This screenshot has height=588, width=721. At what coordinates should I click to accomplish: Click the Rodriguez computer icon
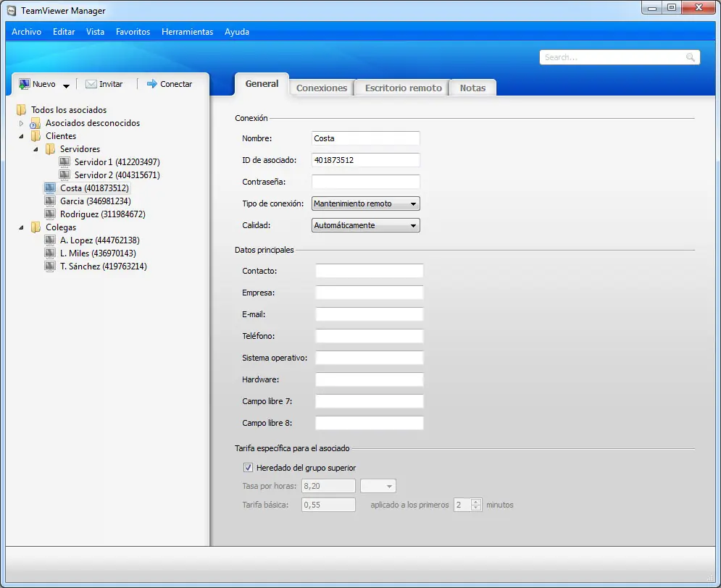click(x=50, y=214)
